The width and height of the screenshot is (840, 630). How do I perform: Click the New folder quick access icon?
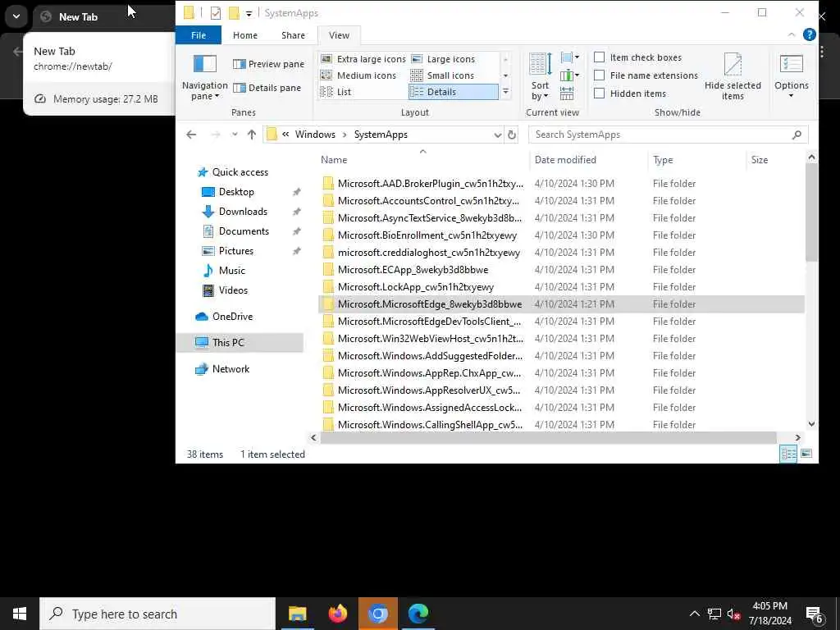[234, 13]
